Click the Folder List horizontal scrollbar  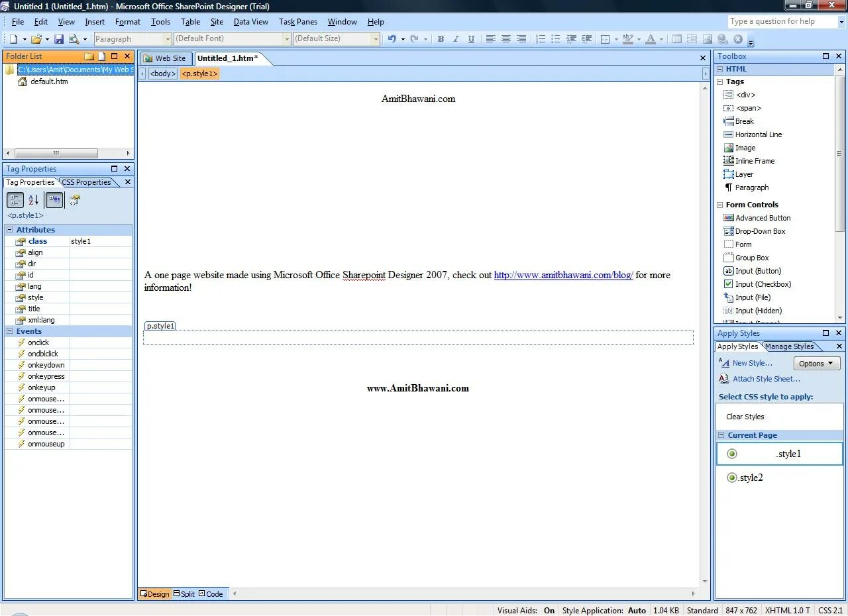[x=56, y=153]
